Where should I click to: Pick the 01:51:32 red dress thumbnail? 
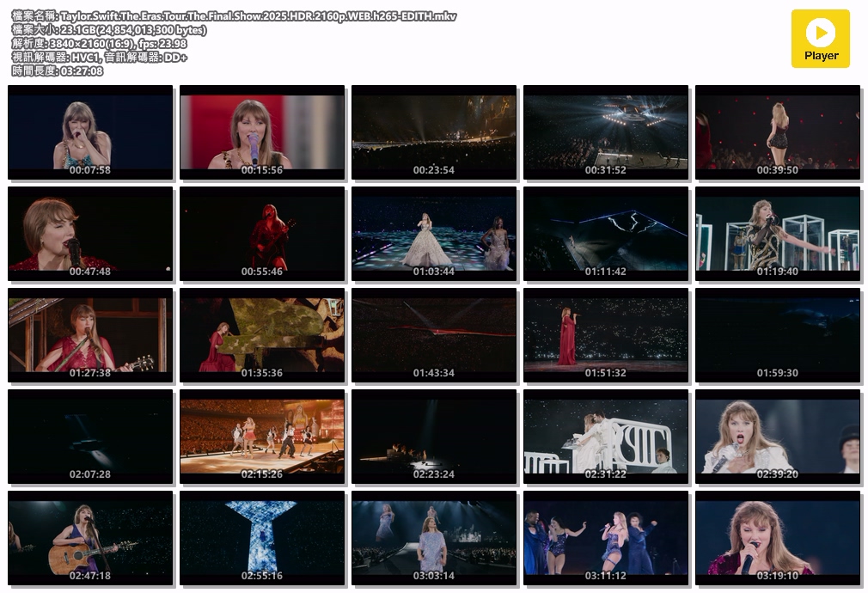click(x=606, y=335)
